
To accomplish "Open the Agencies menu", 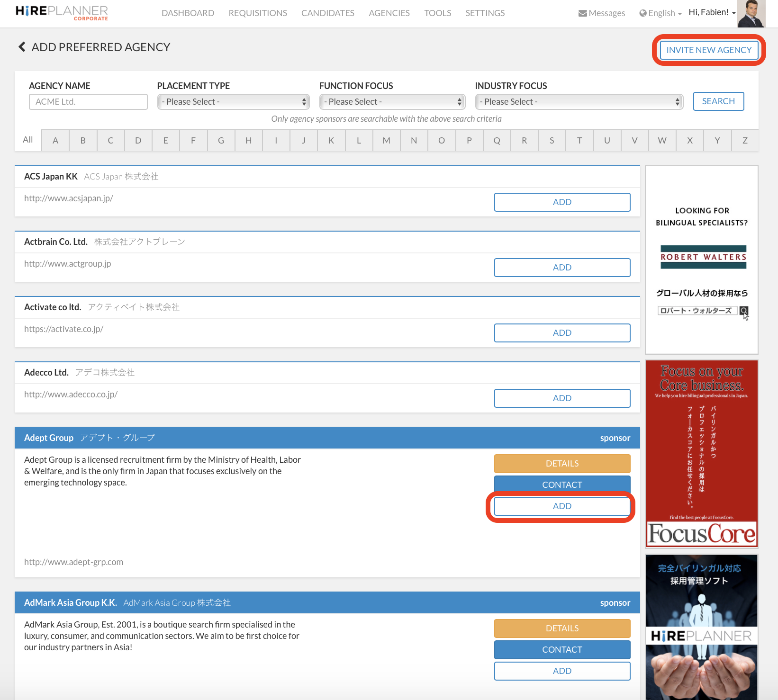I will (389, 13).
